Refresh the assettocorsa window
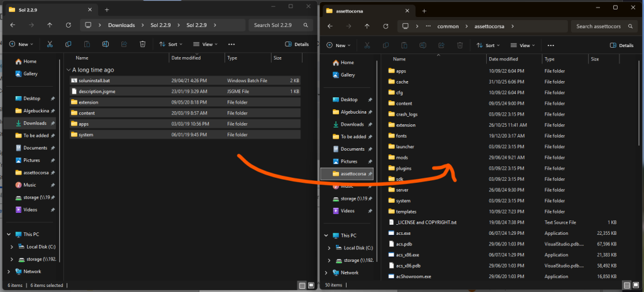 coord(386,26)
